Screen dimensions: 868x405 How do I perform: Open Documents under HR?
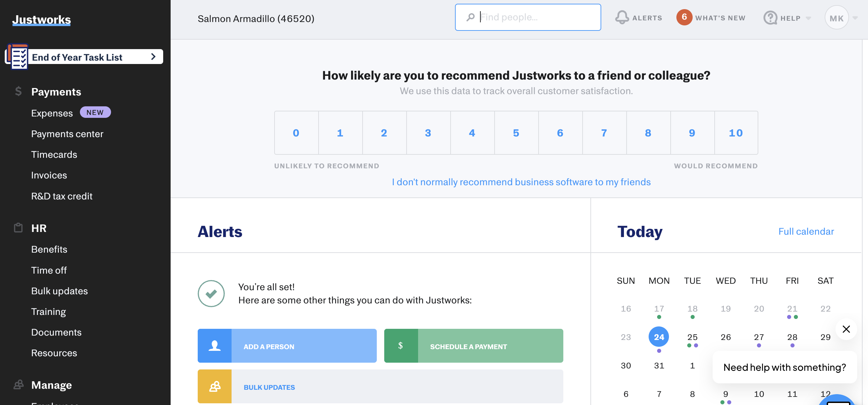point(56,332)
